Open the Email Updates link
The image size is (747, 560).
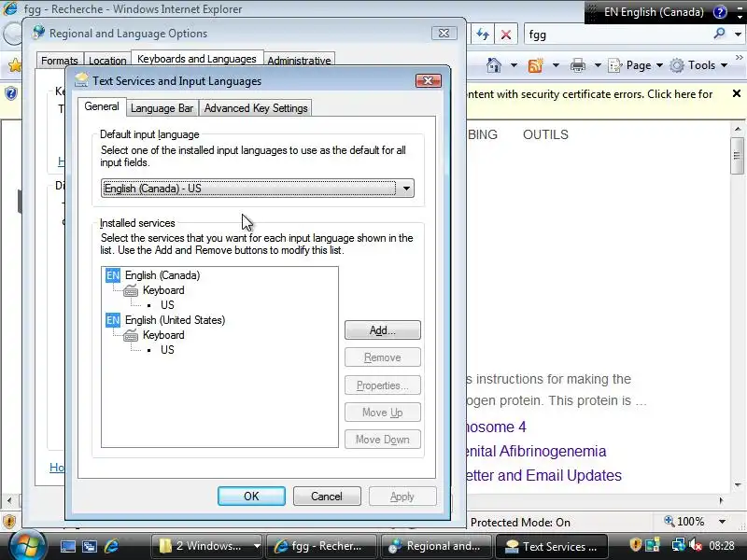pyautogui.click(x=544, y=475)
